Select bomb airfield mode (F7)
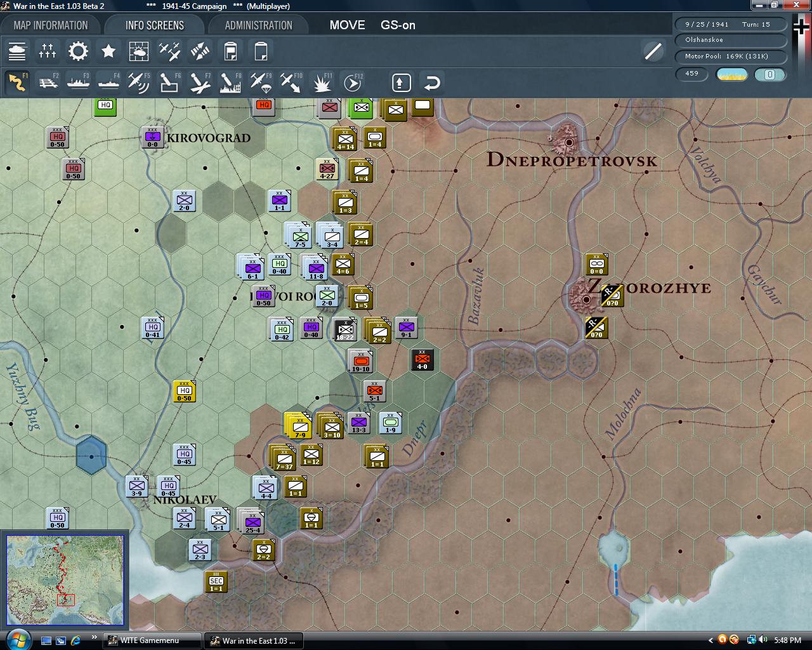This screenshot has width=812, height=650. (x=200, y=83)
